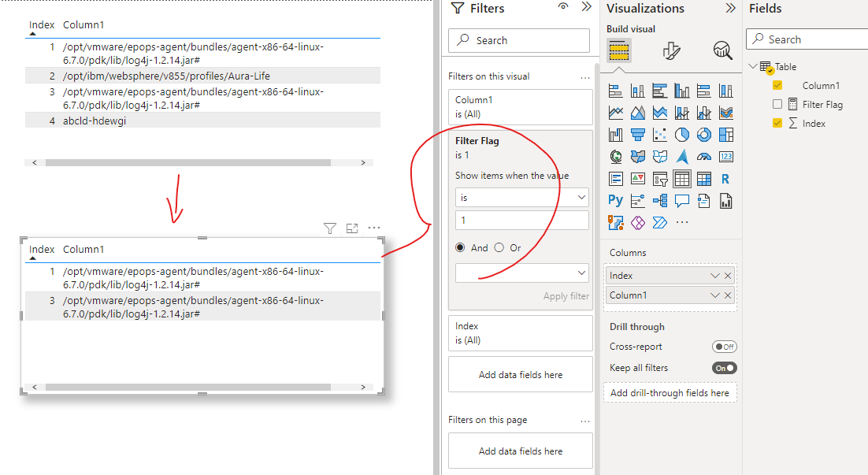Collapse the Filters pane
Image resolution: width=868 pixels, height=475 pixels.
(587, 7)
